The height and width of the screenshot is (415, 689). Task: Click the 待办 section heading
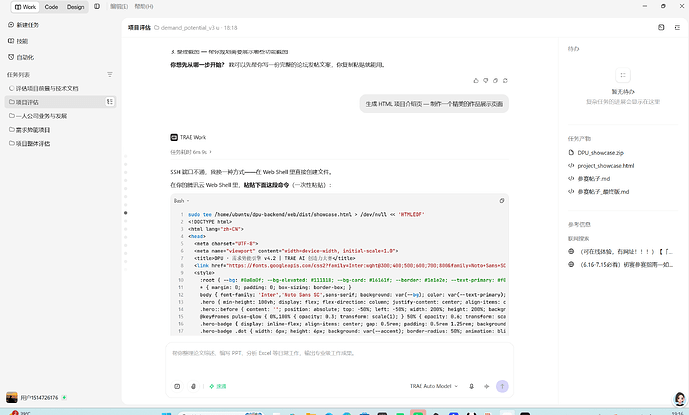[573, 49]
